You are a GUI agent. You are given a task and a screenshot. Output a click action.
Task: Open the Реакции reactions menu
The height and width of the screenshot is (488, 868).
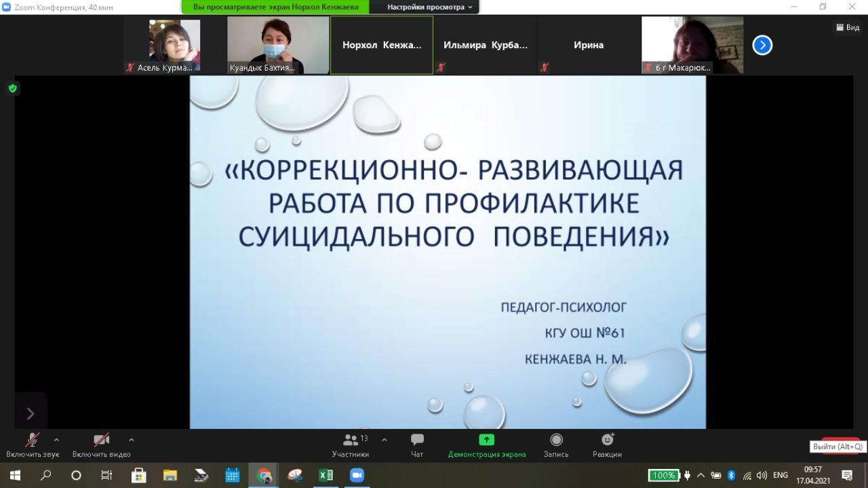coord(607,440)
